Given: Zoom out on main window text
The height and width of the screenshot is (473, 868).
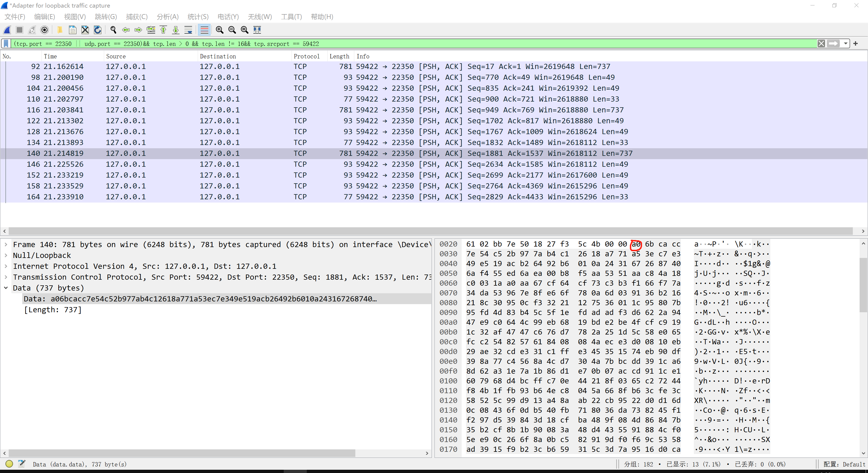Looking at the screenshot, I should click(232, 30).
